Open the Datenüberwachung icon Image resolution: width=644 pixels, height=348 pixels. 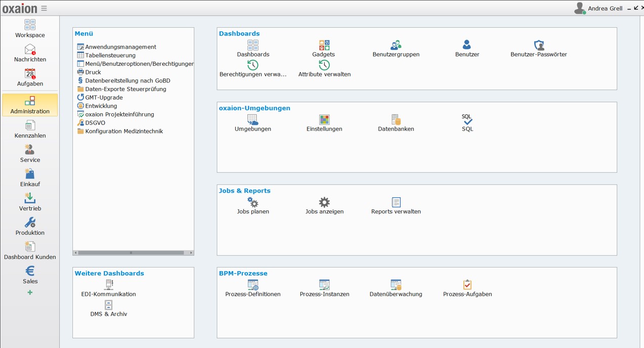coord(396,285)
